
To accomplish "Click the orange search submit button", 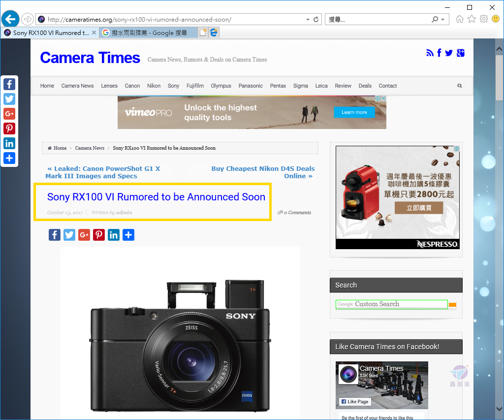I will pos(453,305).
